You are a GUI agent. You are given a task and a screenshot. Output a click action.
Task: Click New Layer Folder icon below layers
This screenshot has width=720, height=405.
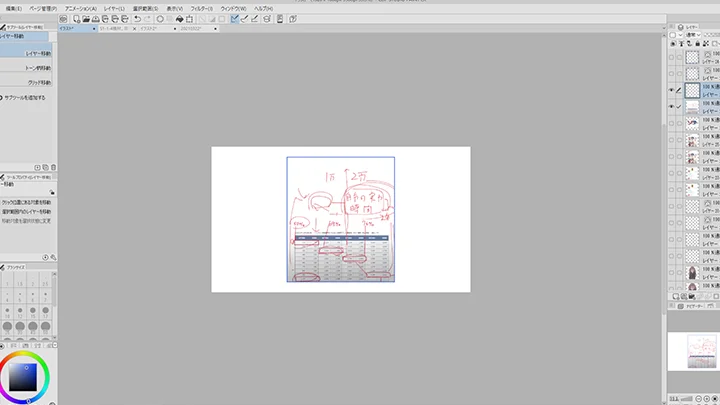pyautogui.click(x=692, y=297)
